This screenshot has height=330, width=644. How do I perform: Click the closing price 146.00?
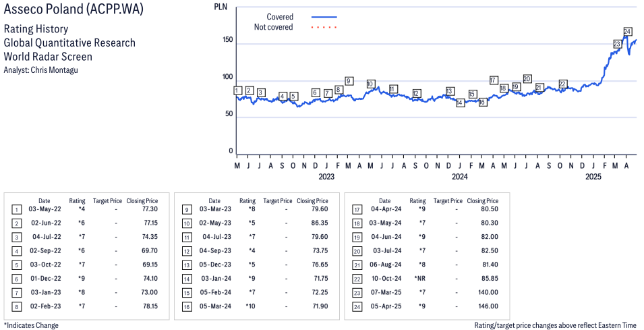click(x=488, y=306)
